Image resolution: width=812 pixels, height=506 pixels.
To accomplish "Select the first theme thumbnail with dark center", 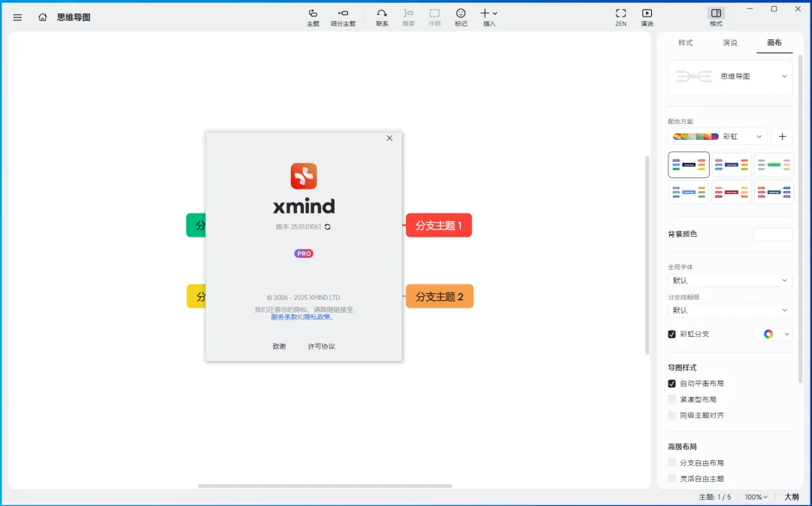I will tap(689, 165).
